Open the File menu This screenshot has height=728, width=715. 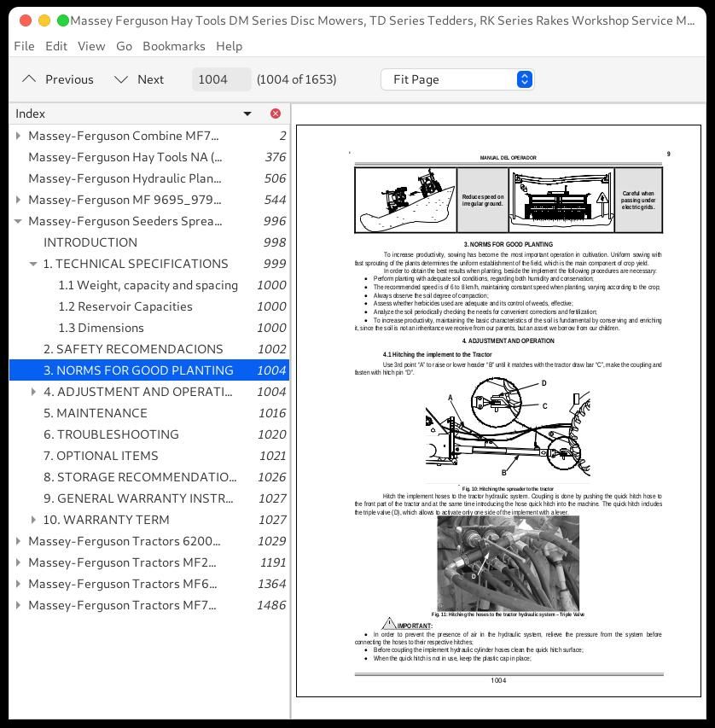[24, 46]
